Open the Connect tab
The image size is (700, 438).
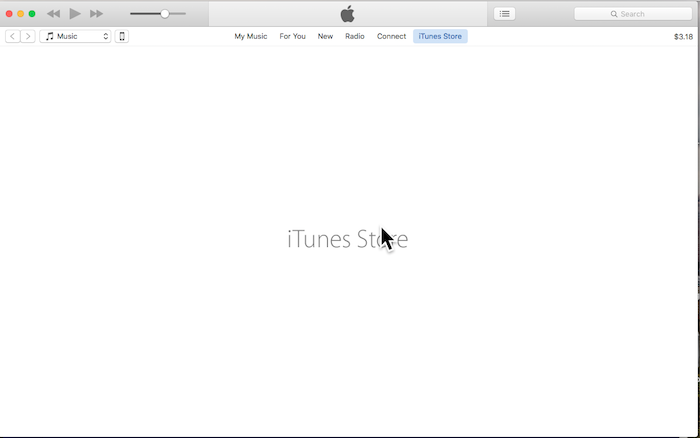[x=392, y=36]
